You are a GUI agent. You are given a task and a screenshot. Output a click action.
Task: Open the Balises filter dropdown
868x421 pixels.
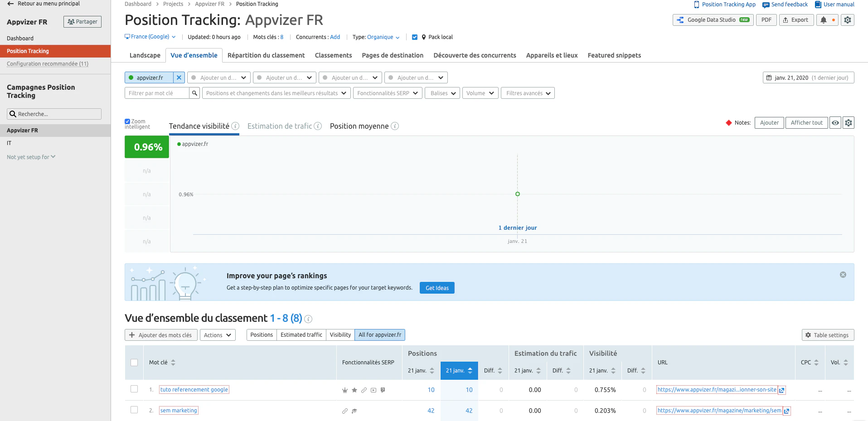442,93
